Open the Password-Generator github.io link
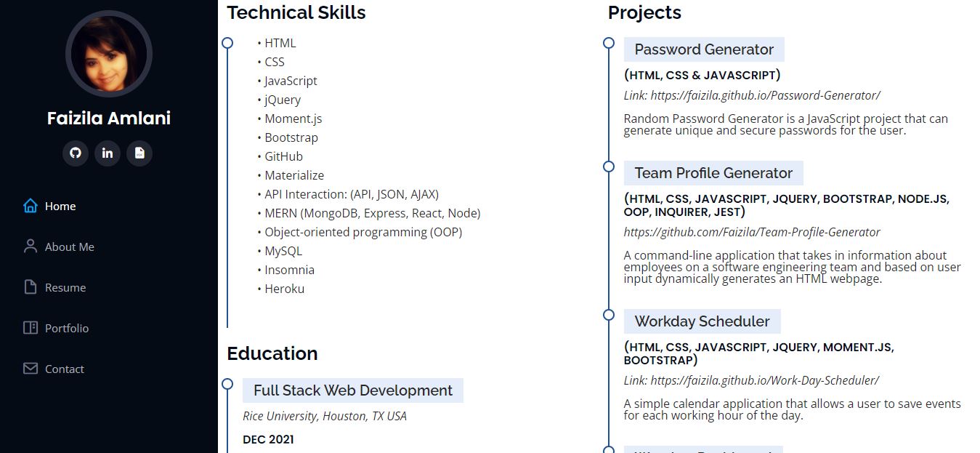980x453 pixels. click(x=766, y=95)
